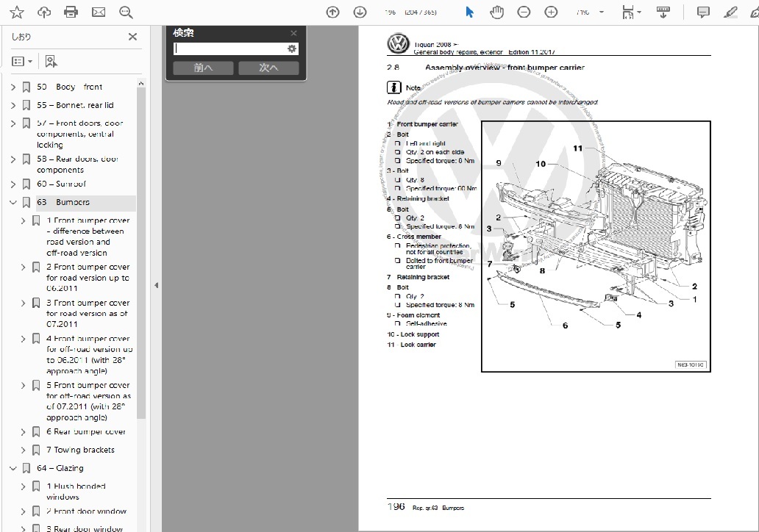Click the print icon in toolbar
The image size is (759, 532).
click(x=71, y=12)
